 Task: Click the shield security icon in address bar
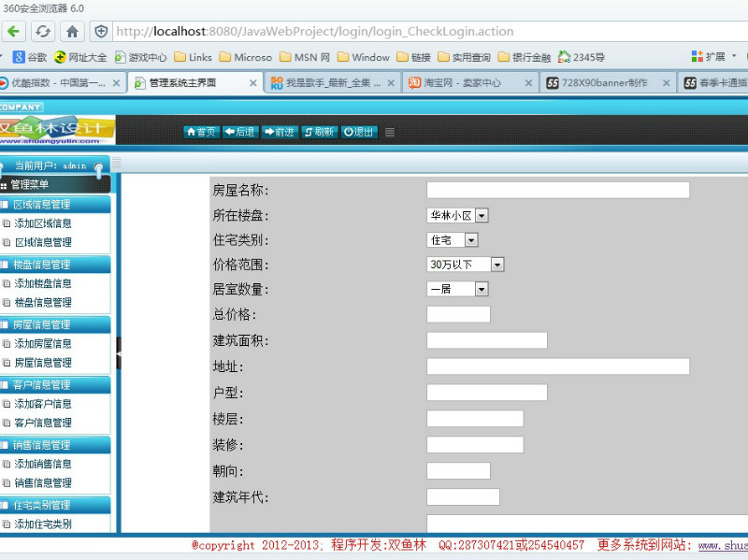click(x=101, y=32)
